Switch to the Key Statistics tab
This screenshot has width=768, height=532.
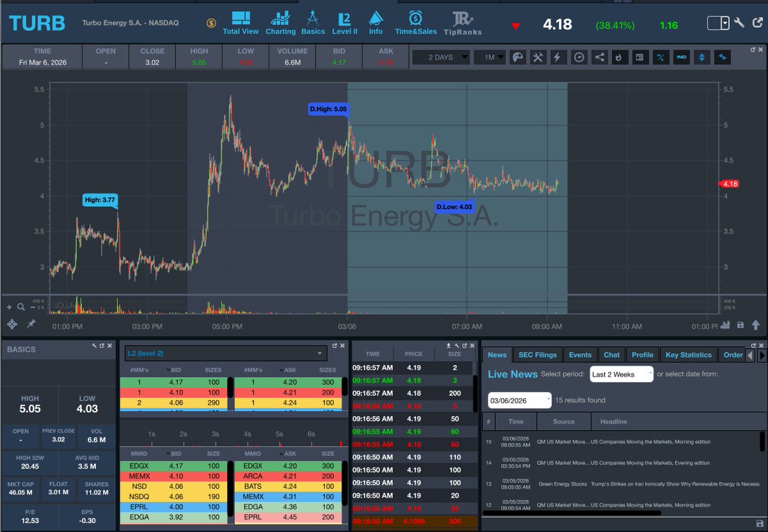tap(689, 355)
